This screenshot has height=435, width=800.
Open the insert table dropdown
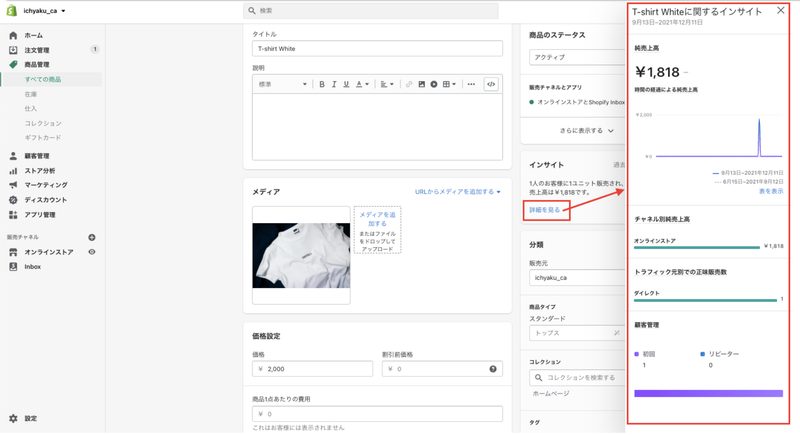pyautogui.click(x=449, y=84)
